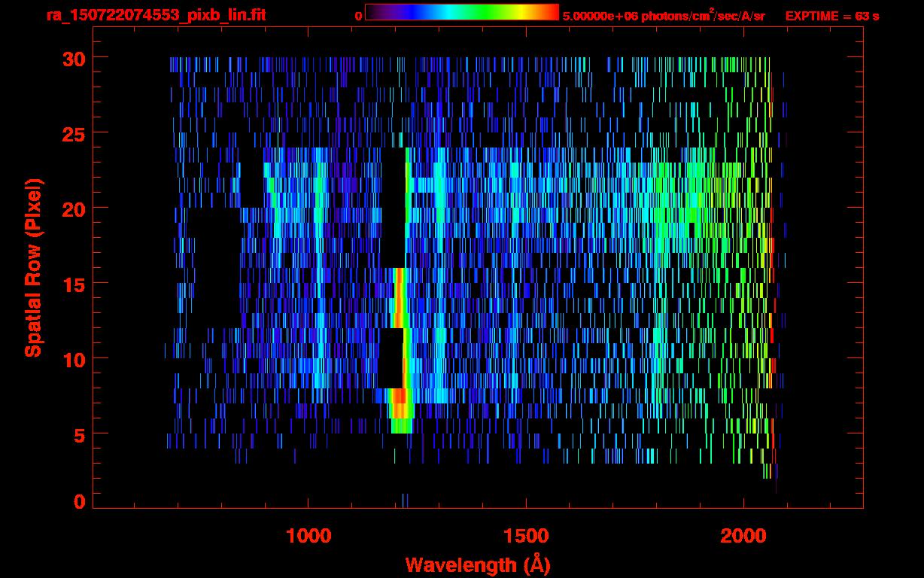Click the colorbar minimum label 0
Screen dimensions: 924x578
(x=358, y=16)
